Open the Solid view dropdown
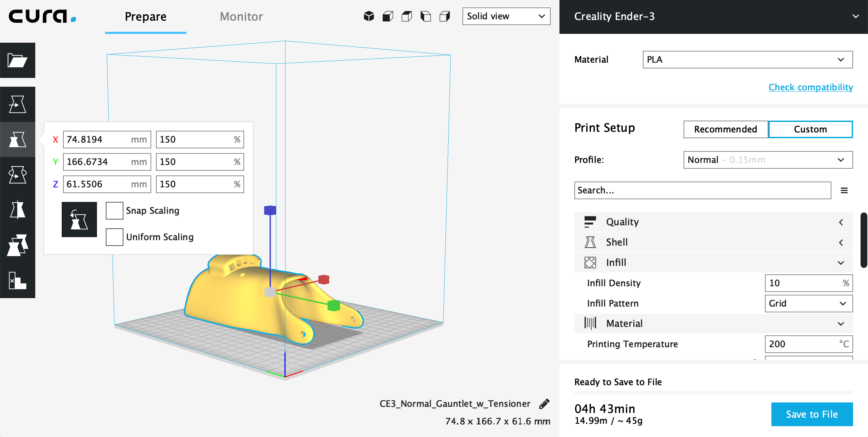The height and width of the screenshot is (437, 868). [506, 16]
